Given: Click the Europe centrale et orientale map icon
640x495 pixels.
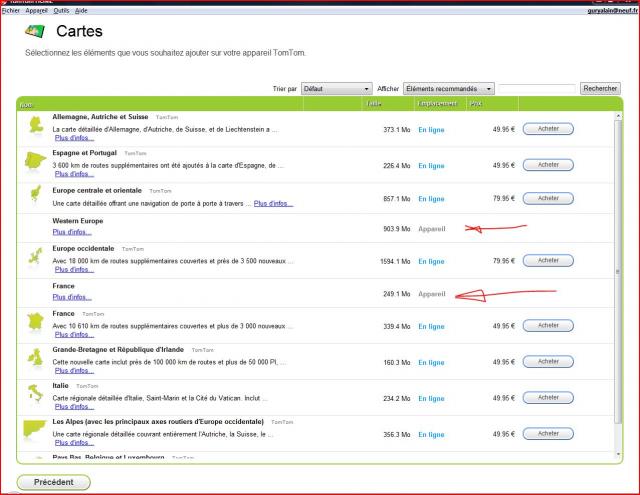Looking at the screenshot, I should (x=36, y=193).
